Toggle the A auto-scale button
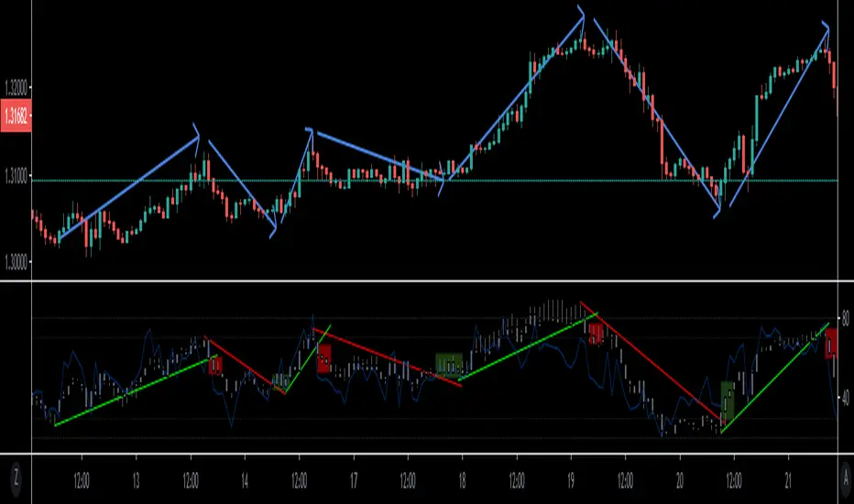Screen dimensions: 854x504 (846, 478)
